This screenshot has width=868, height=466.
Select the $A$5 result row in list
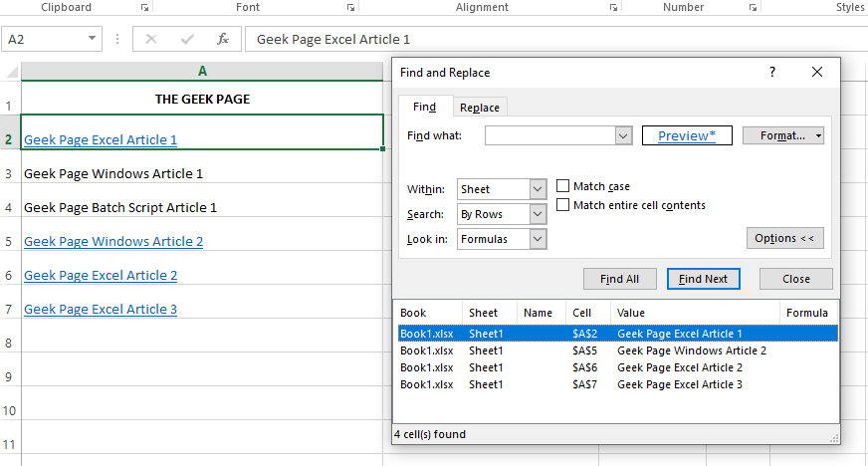coord(615,350)
